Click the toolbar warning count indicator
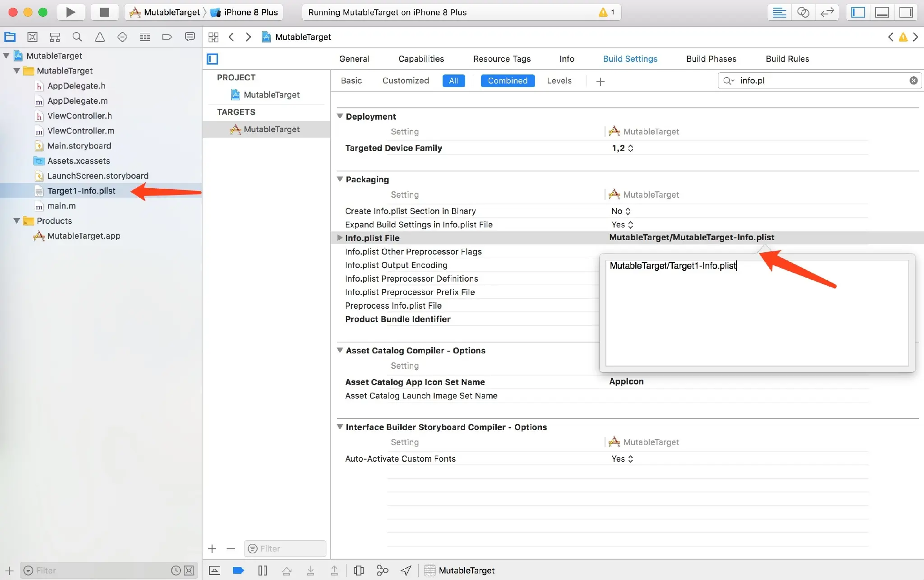This screenshot has width=924, height=580. 606,12
